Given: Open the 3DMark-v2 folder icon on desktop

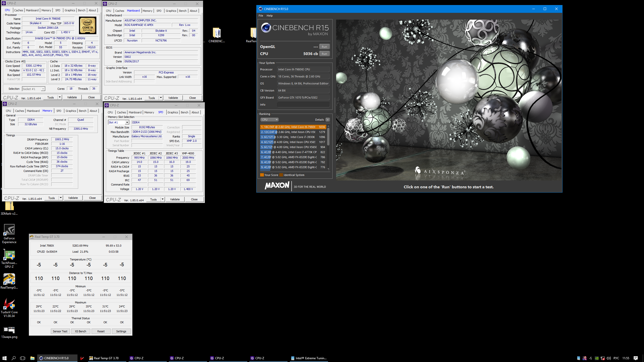Looking at the screenshot, I should [9, 209].
